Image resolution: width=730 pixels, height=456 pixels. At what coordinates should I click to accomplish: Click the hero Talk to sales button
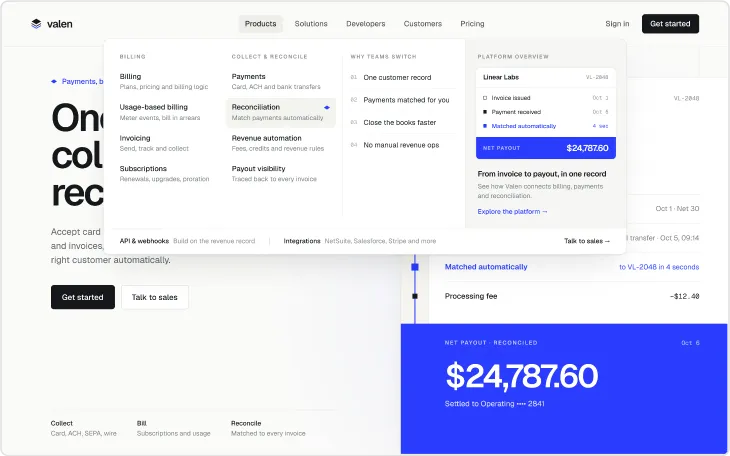155,297
